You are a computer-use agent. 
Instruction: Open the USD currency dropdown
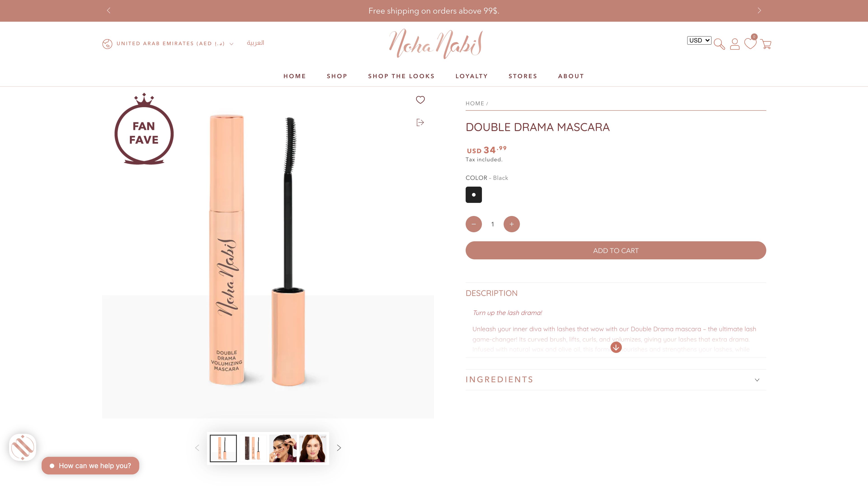point(699,40)
